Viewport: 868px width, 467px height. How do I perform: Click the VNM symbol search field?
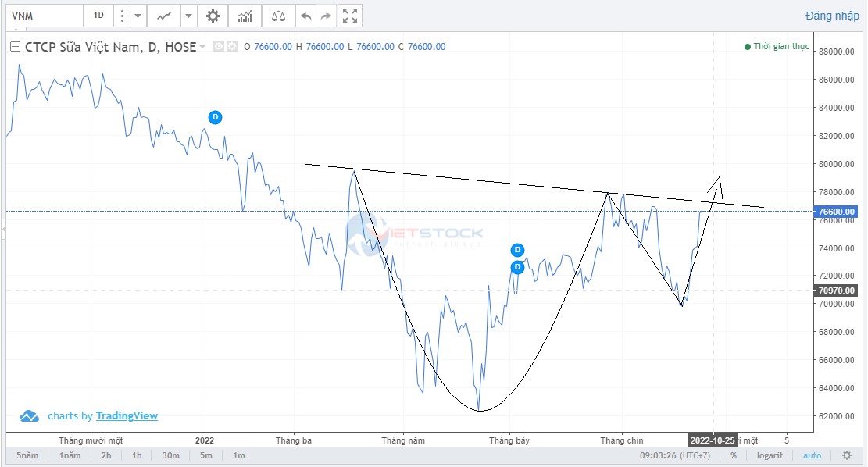click(43, 16)
